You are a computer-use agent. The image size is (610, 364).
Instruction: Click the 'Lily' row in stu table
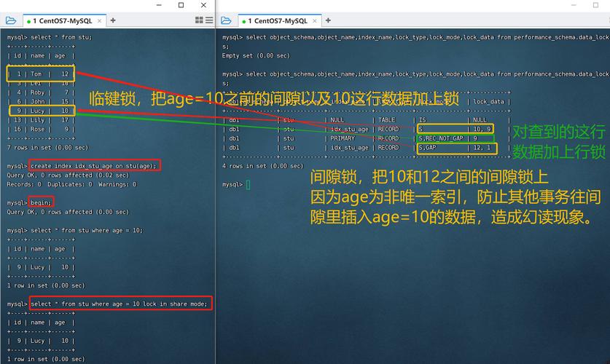(41, 120)
